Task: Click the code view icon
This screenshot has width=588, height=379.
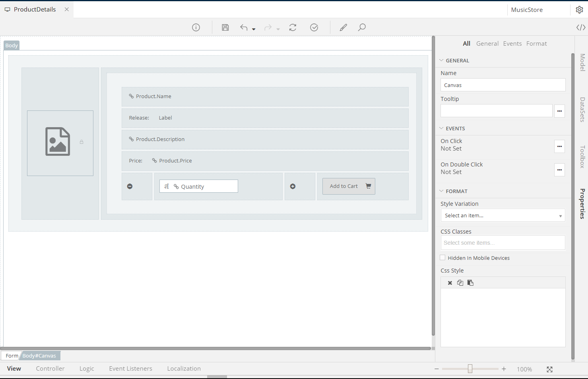Action: pos(581,27)
